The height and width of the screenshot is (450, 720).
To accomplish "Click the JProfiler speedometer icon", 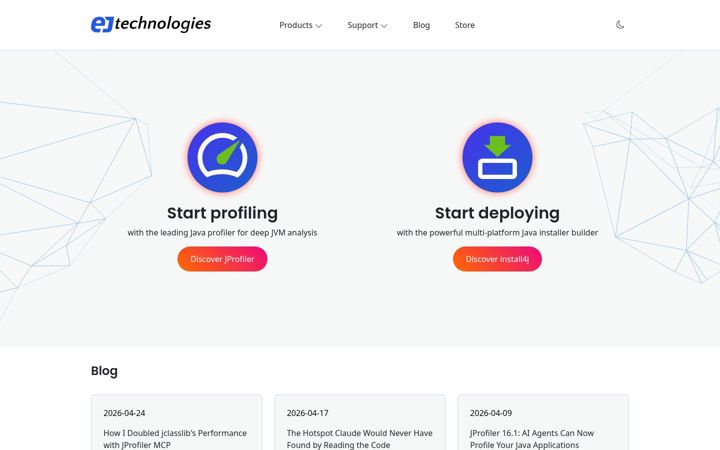I will (x=222, y=157).
